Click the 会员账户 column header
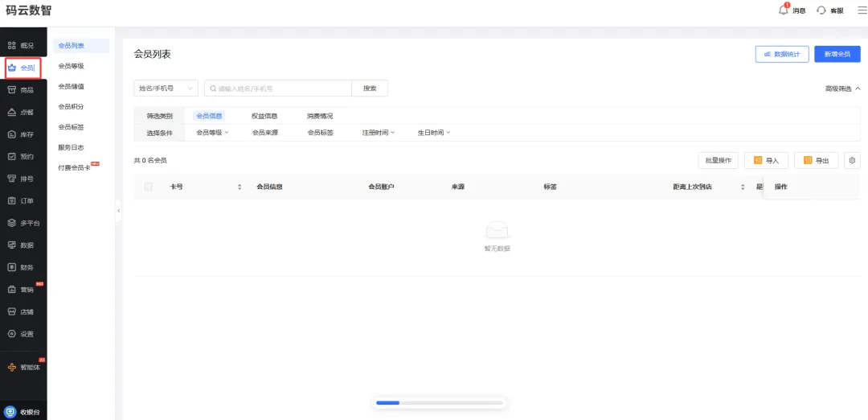This screenshot has width=868, height=420. [381, 187]
